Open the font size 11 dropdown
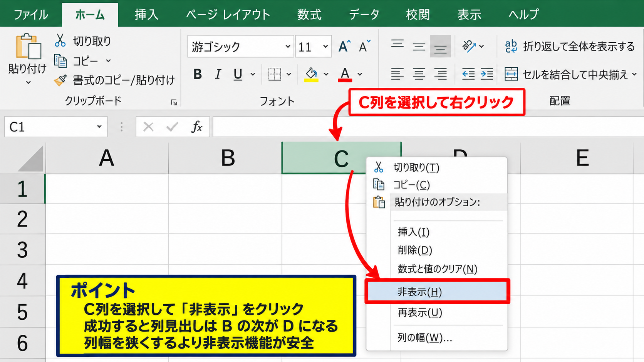The image size is (644, 362). (x=325, y=47)
